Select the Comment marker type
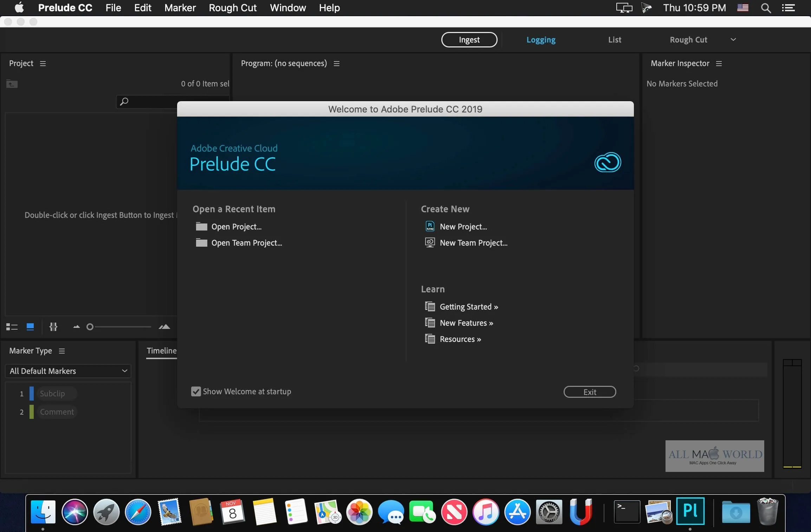 [57, 412]
